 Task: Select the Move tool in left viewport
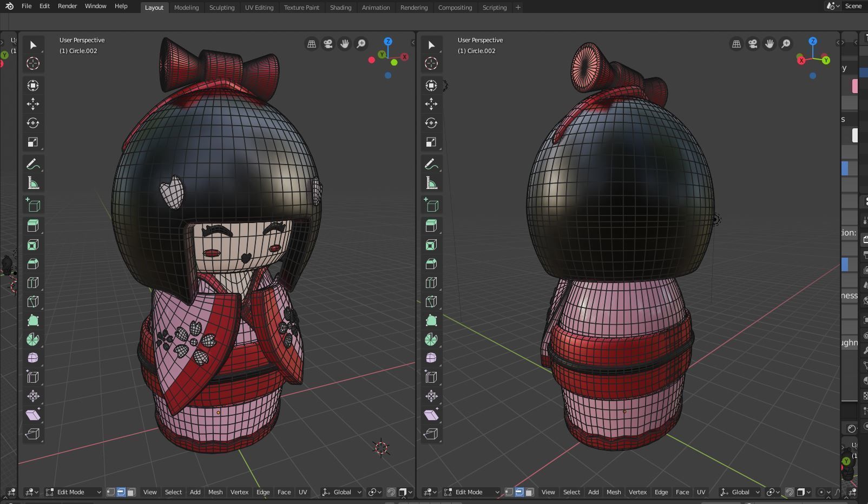[33, 104]
